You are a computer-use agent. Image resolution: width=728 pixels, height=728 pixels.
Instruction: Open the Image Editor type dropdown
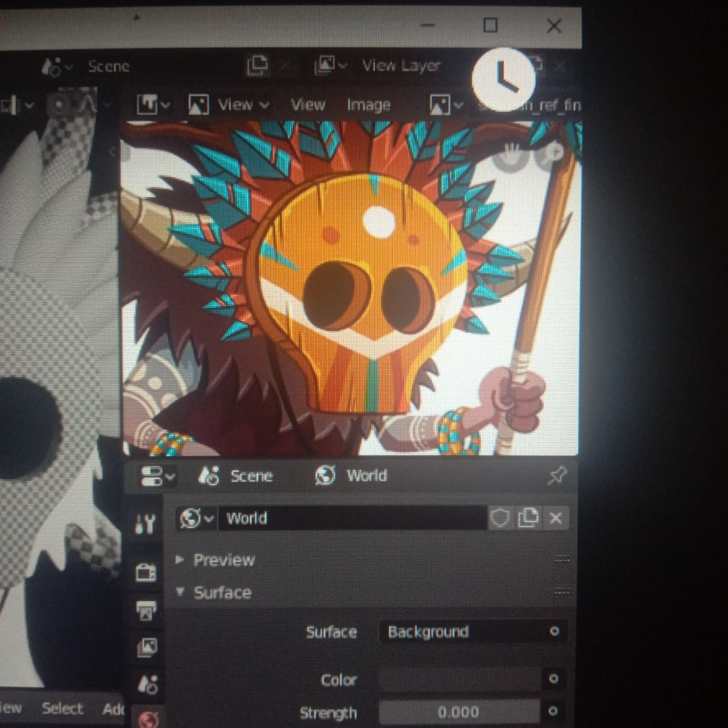[x=154, y=105]
